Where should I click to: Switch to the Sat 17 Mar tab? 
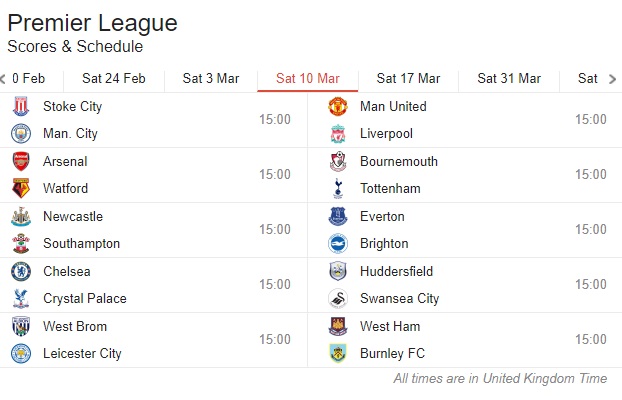pos(408,79)
